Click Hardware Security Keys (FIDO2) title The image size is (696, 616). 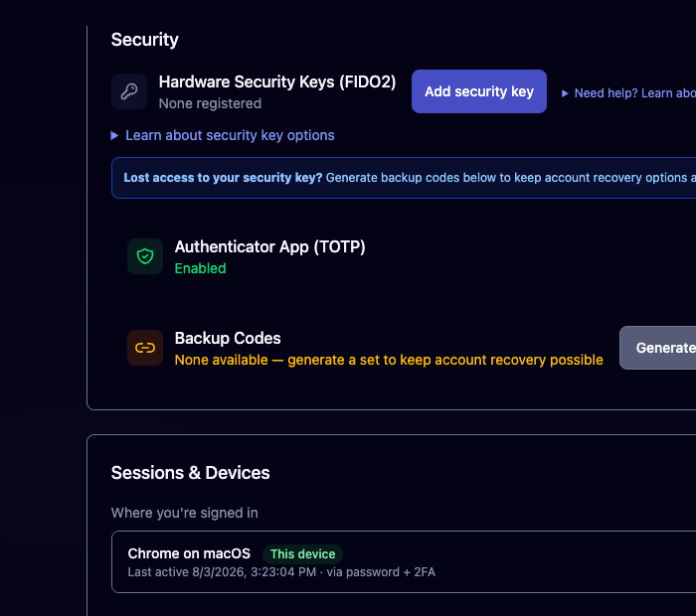point(277,82)
